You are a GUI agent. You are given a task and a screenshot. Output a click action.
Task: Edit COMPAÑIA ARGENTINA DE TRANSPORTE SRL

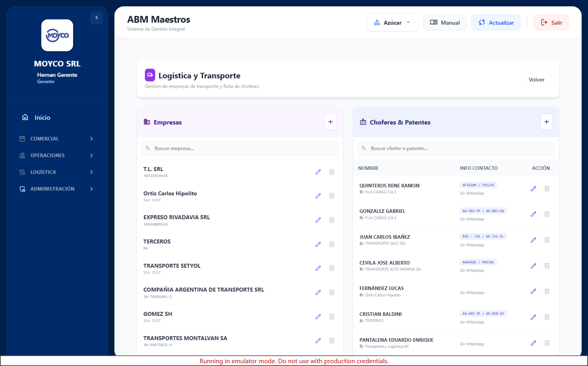coord(318,292)
